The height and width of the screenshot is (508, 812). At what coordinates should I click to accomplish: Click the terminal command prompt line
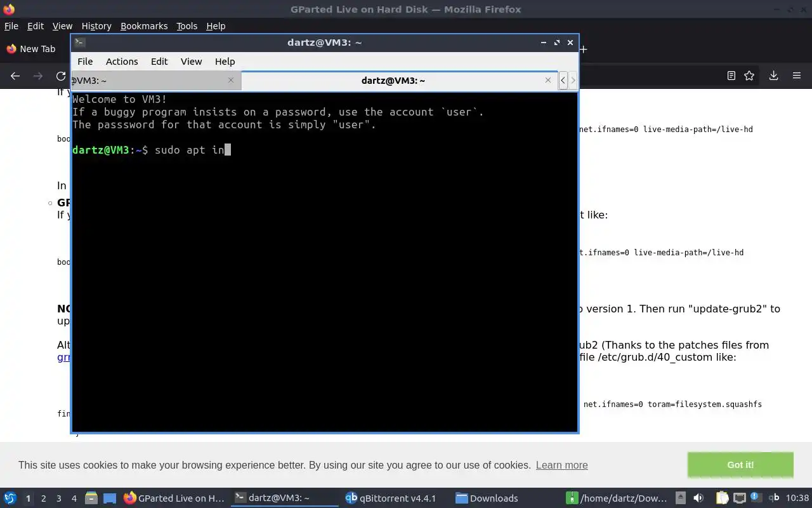(152, 150)
